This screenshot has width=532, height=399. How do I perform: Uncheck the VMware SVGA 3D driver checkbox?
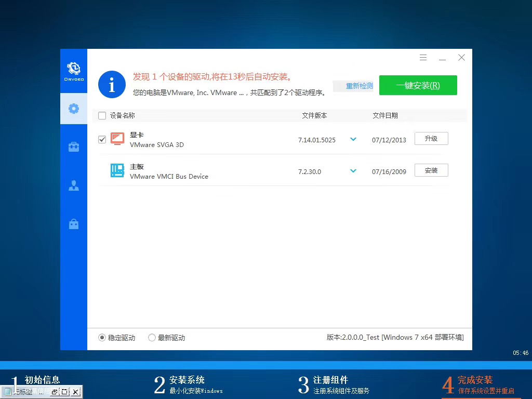point(102,139)
